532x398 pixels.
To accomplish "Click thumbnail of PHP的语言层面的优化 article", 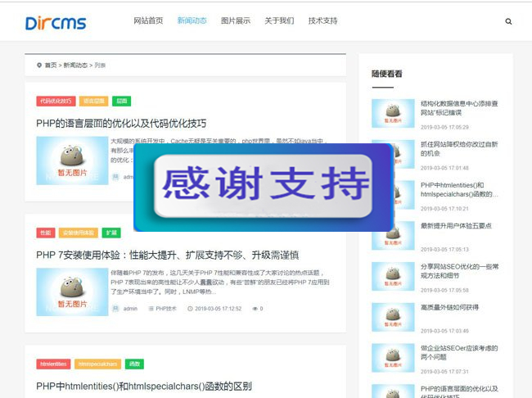I will pyautogui.click(x=72, y=161).
